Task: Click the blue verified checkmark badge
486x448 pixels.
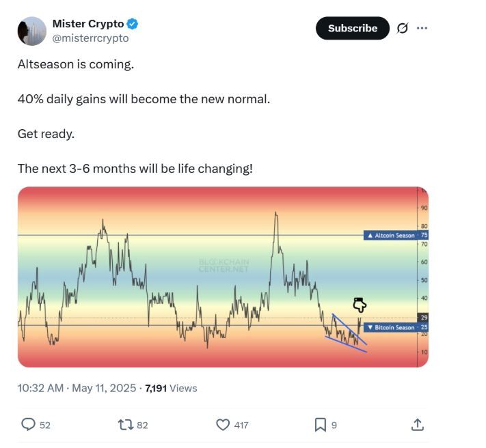Action: click(133, 24)
